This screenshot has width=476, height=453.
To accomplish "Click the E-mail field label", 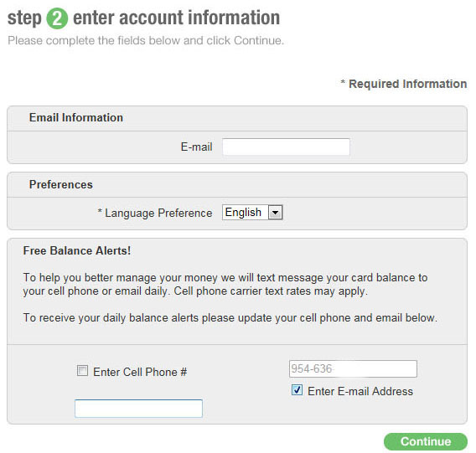I will [x=196, y=147].
